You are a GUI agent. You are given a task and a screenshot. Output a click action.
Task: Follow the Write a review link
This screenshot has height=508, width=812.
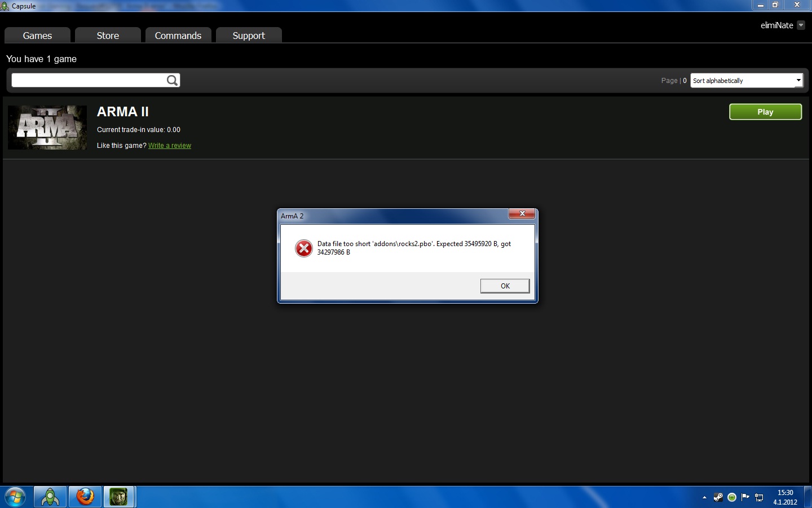tap(170, 146)
